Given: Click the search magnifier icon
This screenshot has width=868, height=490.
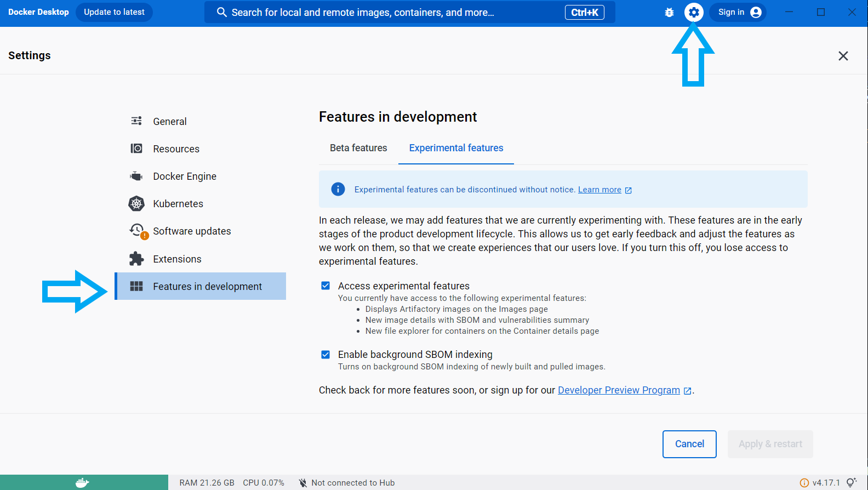Looking at the screenshot, I should click(x=221, y=12).
